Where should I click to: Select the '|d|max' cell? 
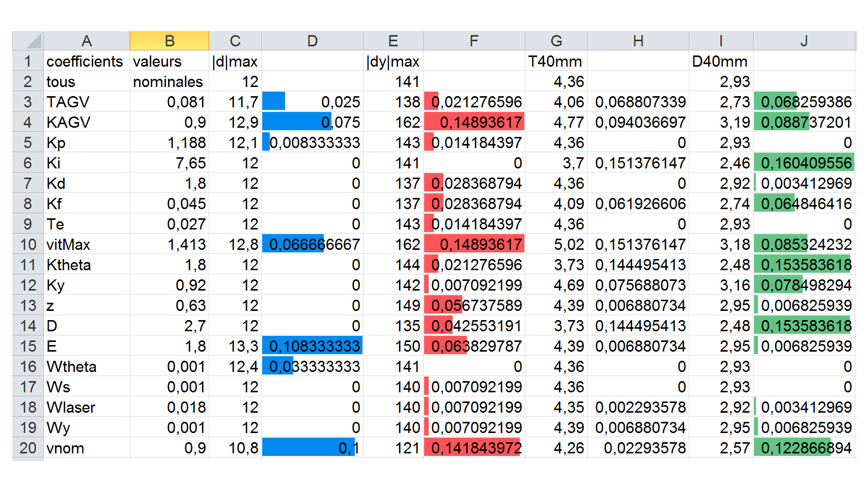tap(235, 62)
